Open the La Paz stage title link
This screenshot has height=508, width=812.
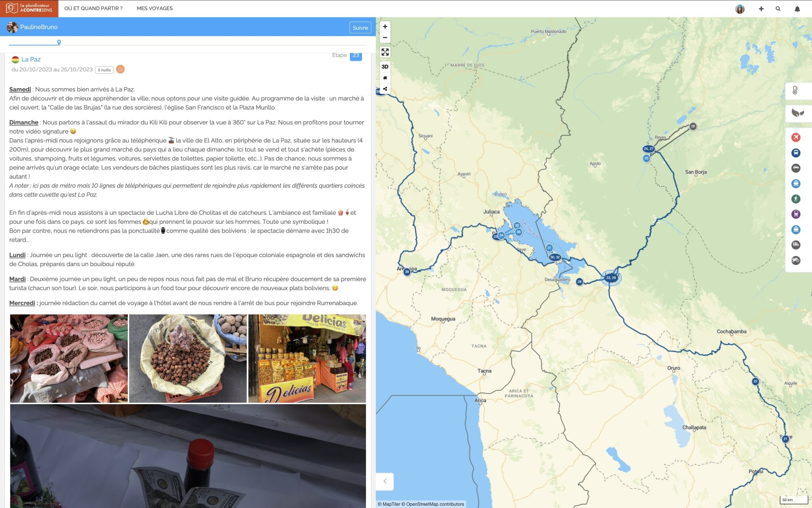click(x=31, y=59)
